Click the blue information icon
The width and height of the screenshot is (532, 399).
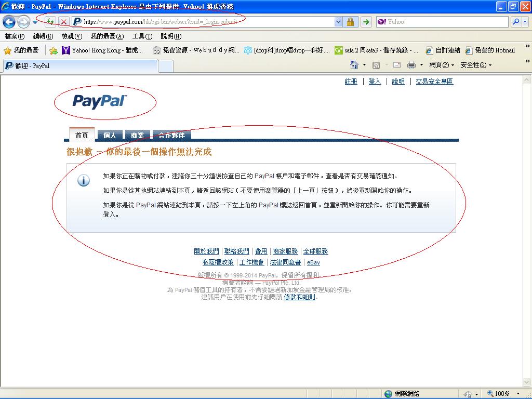point(84,180)
